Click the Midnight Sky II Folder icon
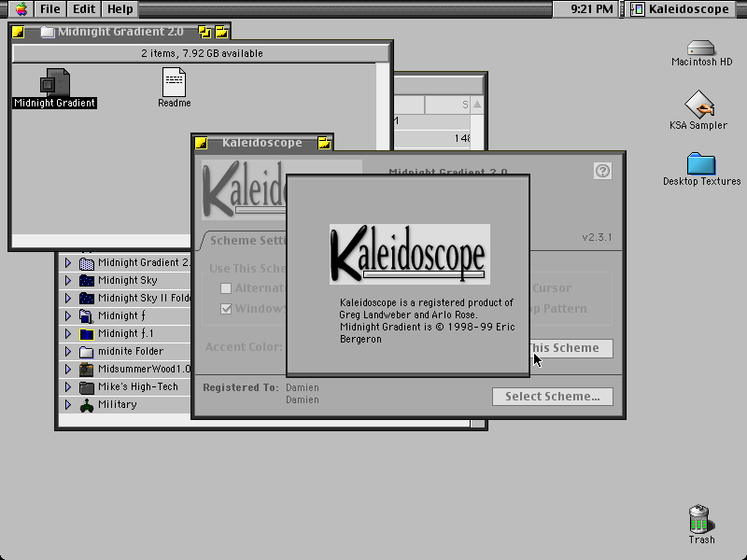Viewport: 747px width, 560px height. 86,298
